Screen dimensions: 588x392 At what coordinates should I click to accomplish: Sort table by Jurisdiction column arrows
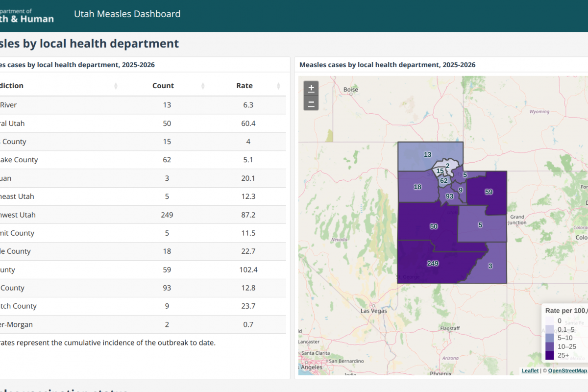point(116,86)
